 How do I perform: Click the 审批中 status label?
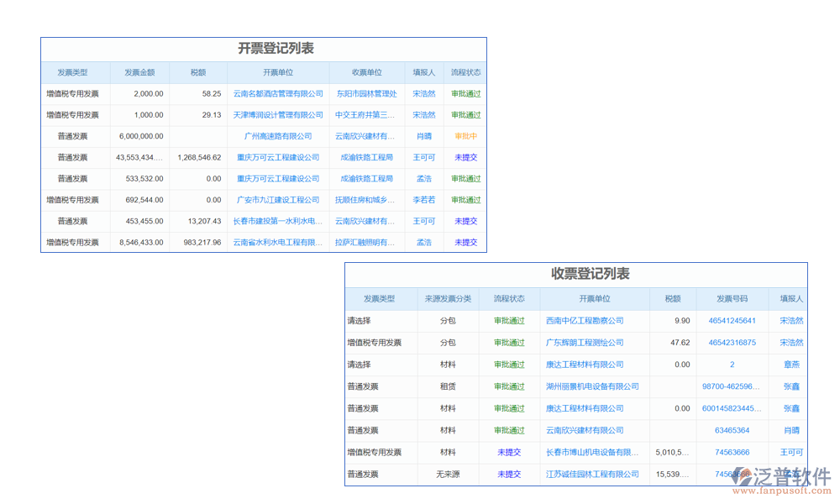tap(465, 136)
